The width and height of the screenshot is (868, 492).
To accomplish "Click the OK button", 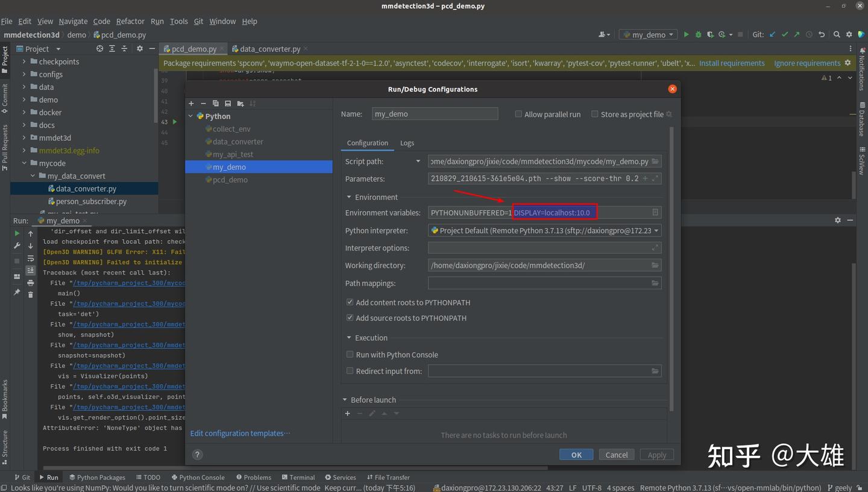I will pyautogui.click(x=576, y=455).
